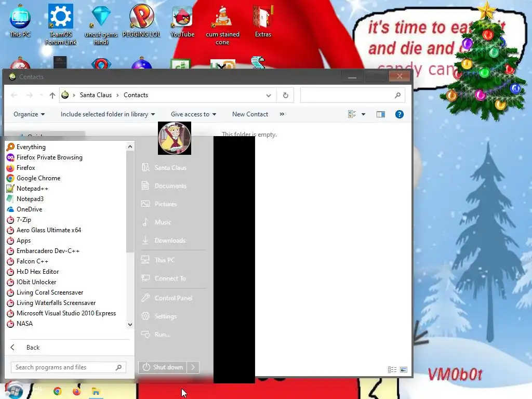Click the search magnifier in Explorer search box
The width and height of the screenshot is (532, 399).
pyautogui.click(x=397, y=96)
